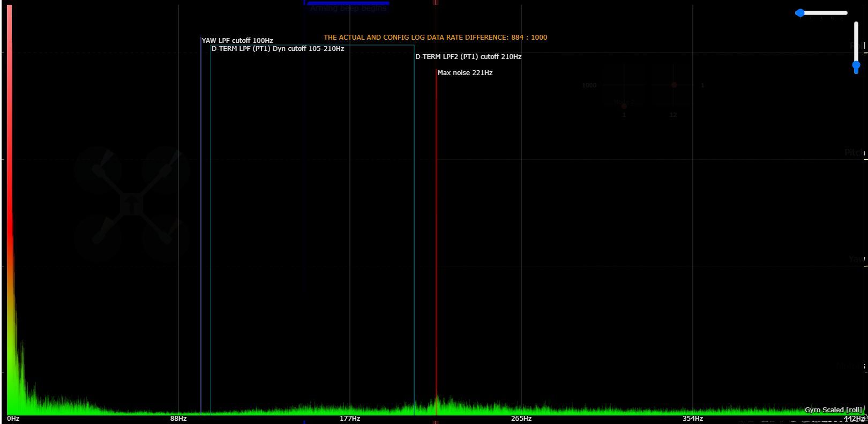
Task: Click the 265Hz frequency axis label
Action: tap(521, 419)
